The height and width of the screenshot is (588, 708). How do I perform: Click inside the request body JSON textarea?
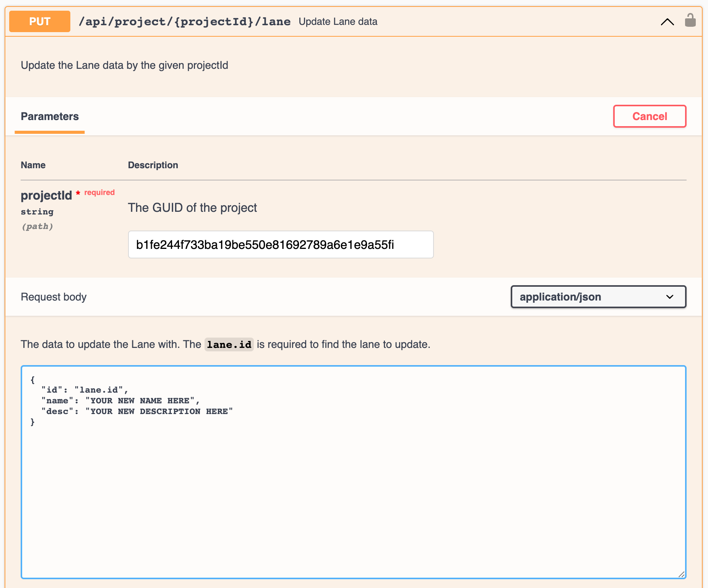(354, 472)
